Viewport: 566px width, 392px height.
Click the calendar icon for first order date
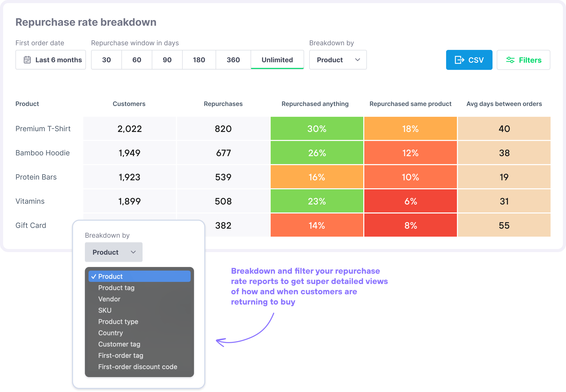click(x=27, y=60)
